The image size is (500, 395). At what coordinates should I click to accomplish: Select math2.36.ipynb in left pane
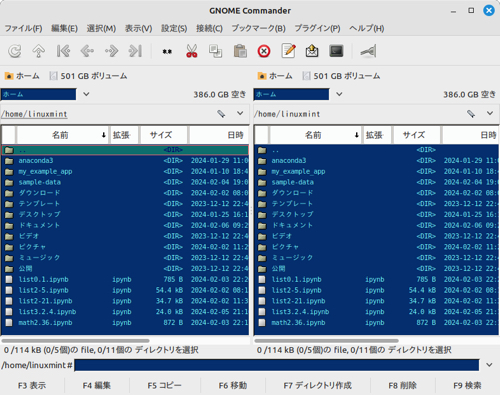coord(125,323)
